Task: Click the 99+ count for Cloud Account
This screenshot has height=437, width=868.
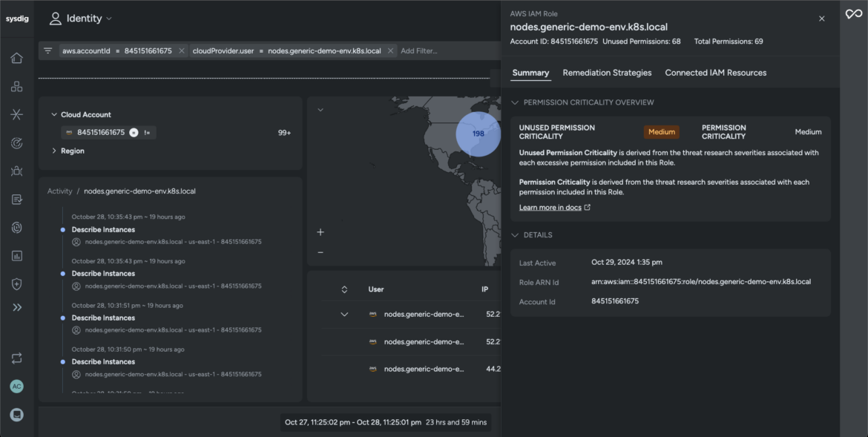Action: 285,133
